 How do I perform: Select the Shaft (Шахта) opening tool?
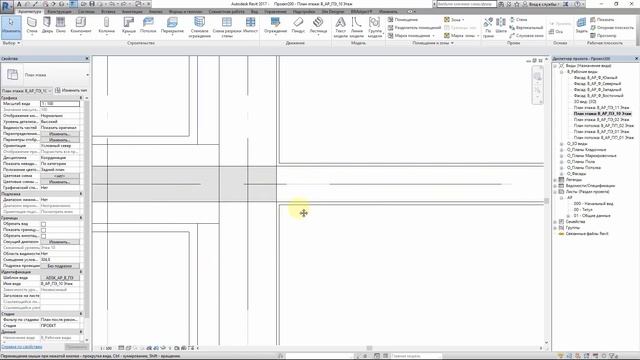[501, 26]
